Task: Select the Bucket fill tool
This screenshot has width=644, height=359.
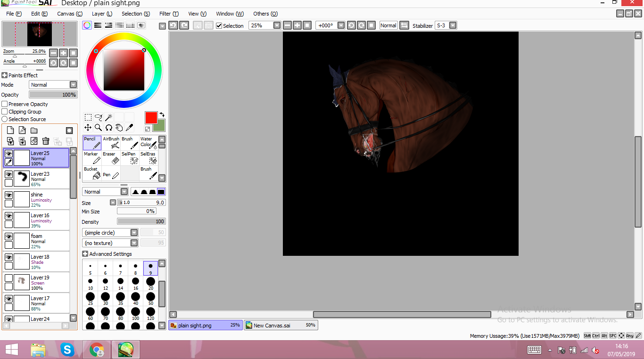Action: pos(92,173)
